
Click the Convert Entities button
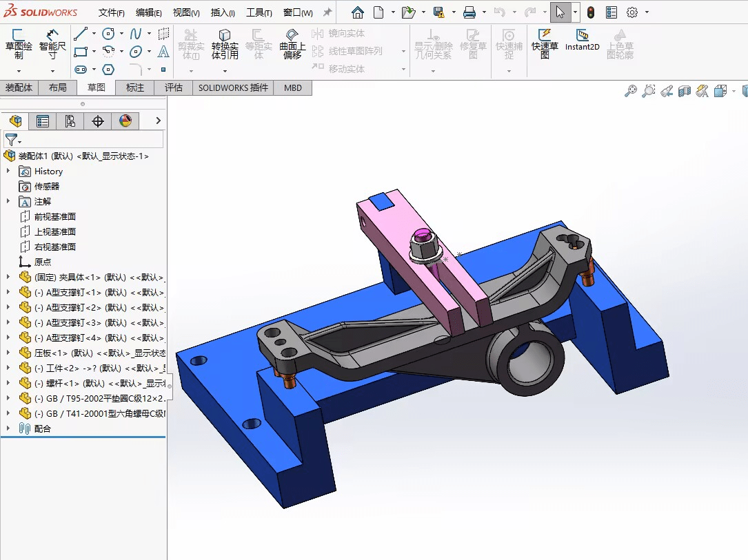225,44
